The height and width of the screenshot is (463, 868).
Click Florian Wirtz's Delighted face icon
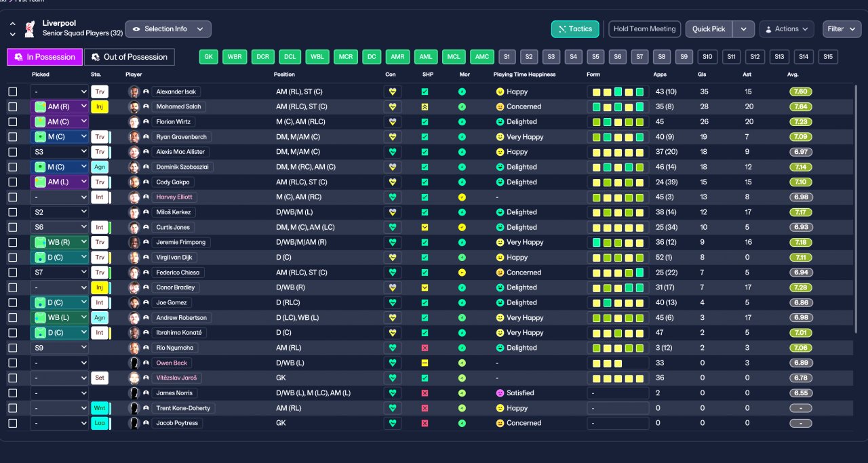pyautogui.click(x=500, y=121)
